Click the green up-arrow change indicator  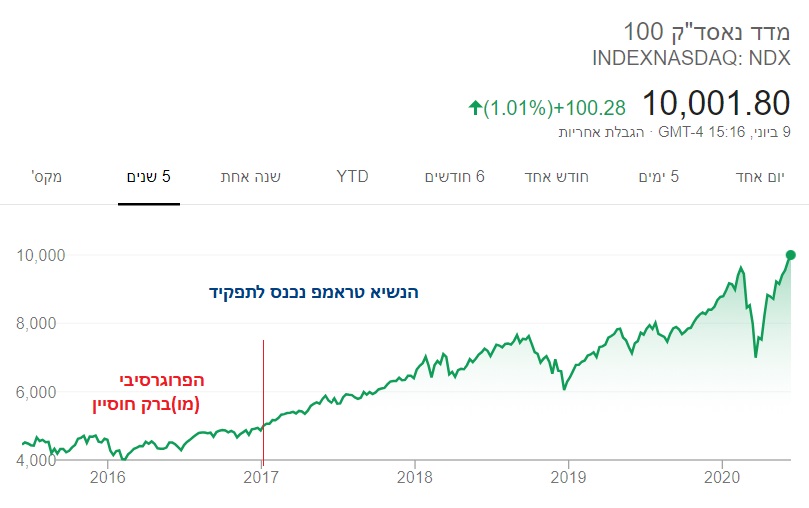click(x=475, y=108)
